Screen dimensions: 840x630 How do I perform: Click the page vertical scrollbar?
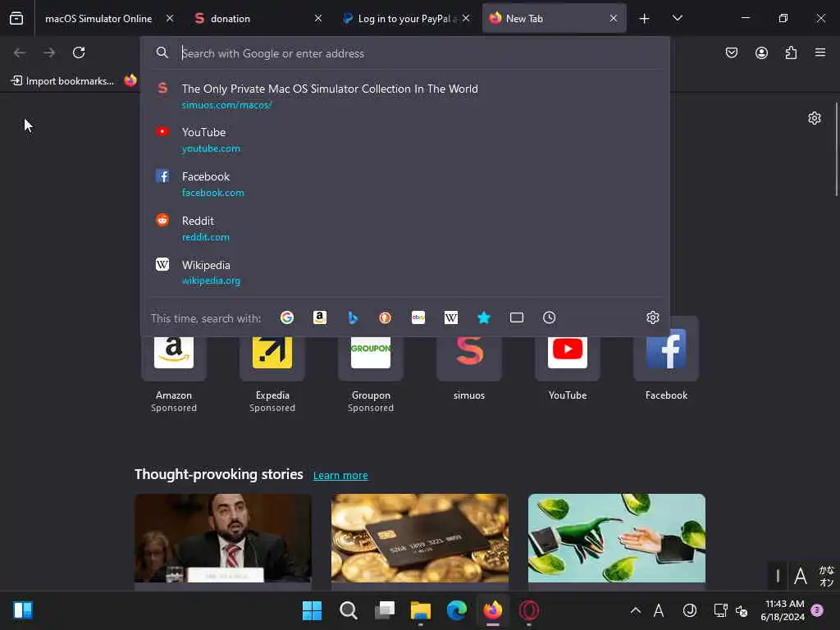(x=836, y=149)
